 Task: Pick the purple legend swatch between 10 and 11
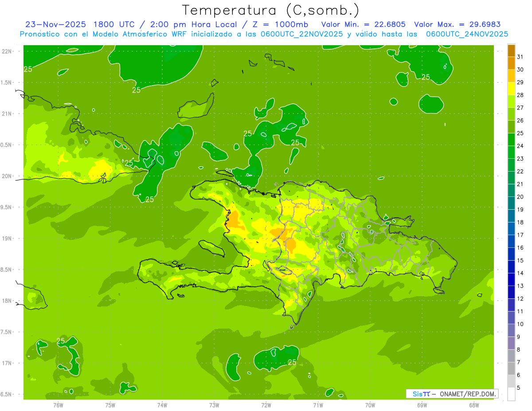click(511, 317)
